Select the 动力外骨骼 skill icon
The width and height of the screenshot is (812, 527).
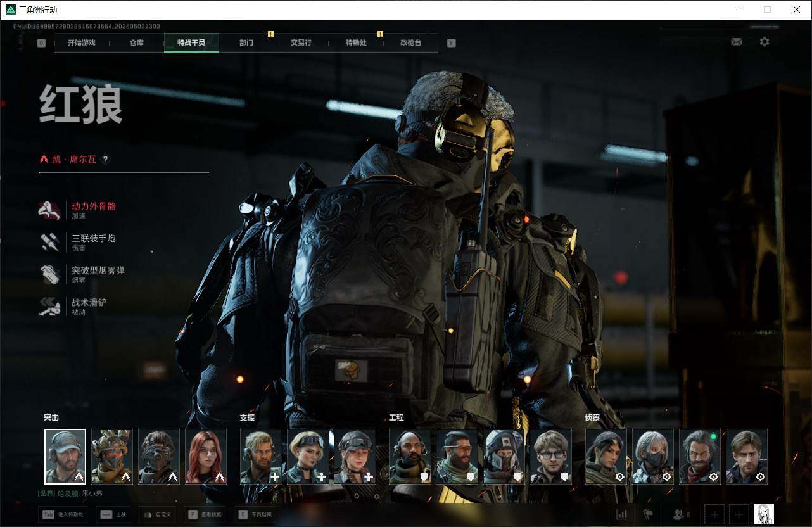(x=49, y=210)
